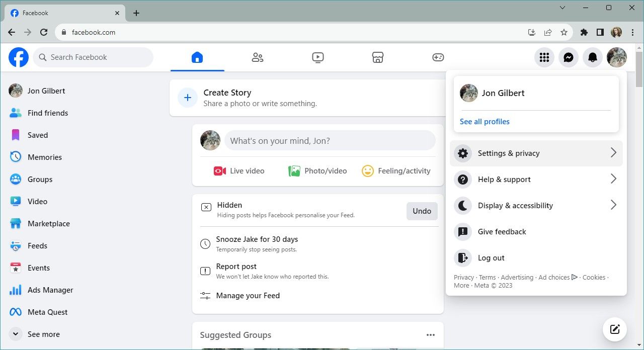644x350 pixels.
Task: Open the Notifications bell
Action: point(592,57)
